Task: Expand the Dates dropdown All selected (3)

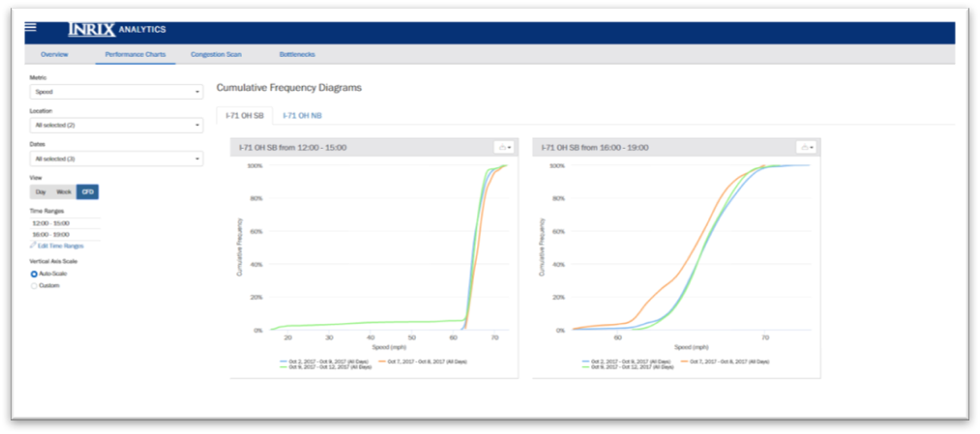Action: 116,159
